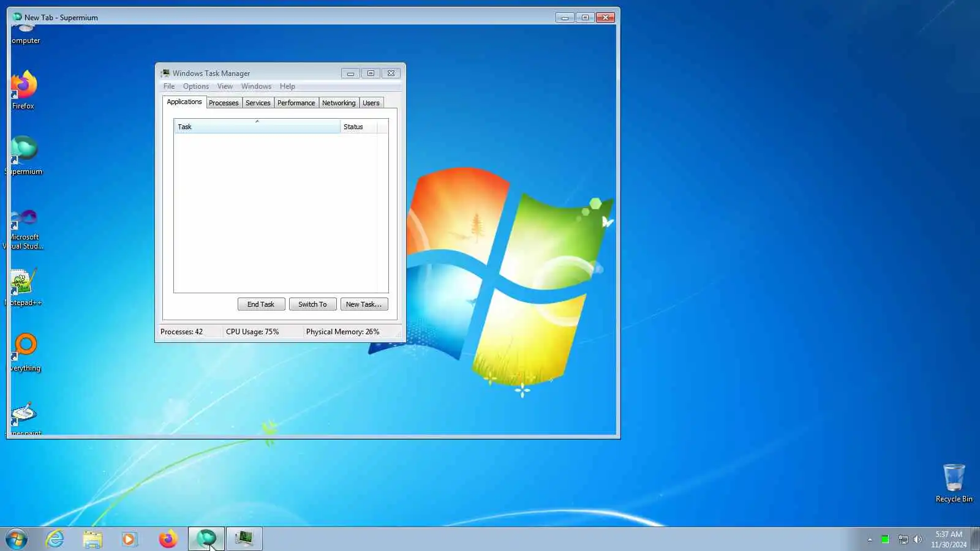Switch to the Users tab
980x551 pixels.
pyautogui.click(x=371, y=103)
